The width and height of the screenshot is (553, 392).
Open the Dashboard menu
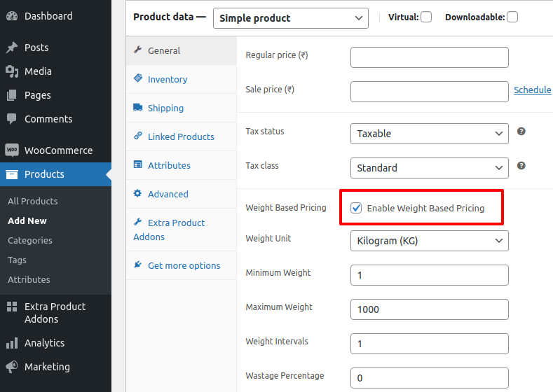56,16
